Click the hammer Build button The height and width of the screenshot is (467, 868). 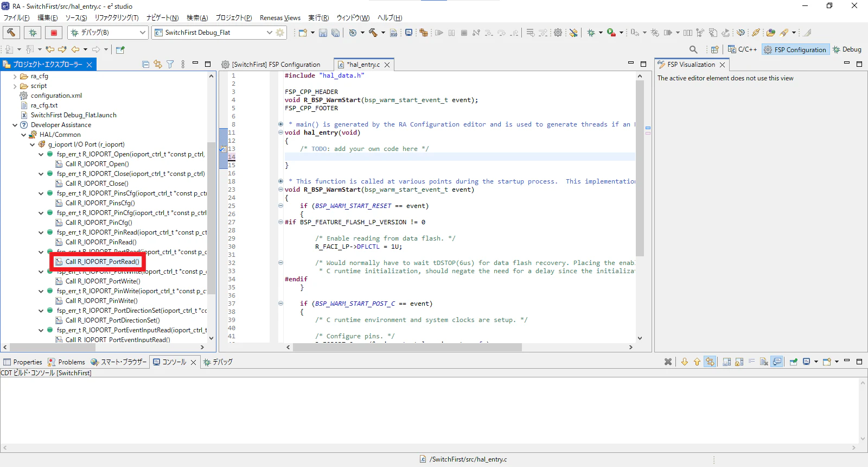11,33
